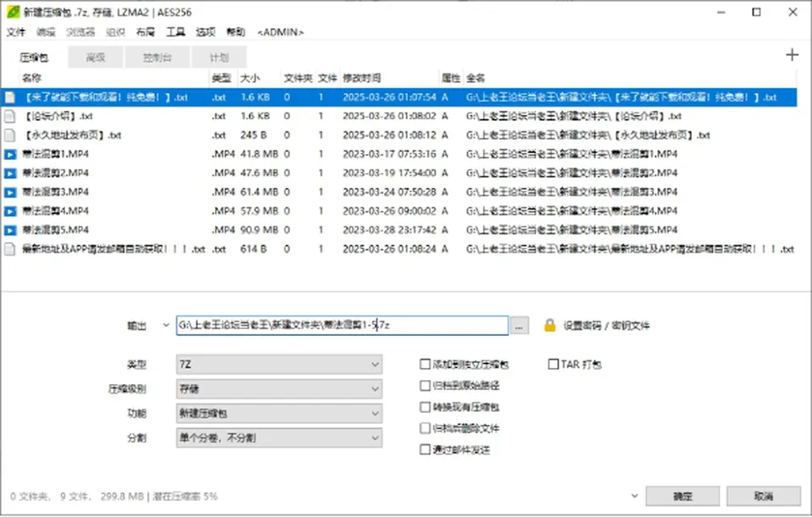
Task: Tick the TAR 打包 checkbox
Action: tap(553, 364)
